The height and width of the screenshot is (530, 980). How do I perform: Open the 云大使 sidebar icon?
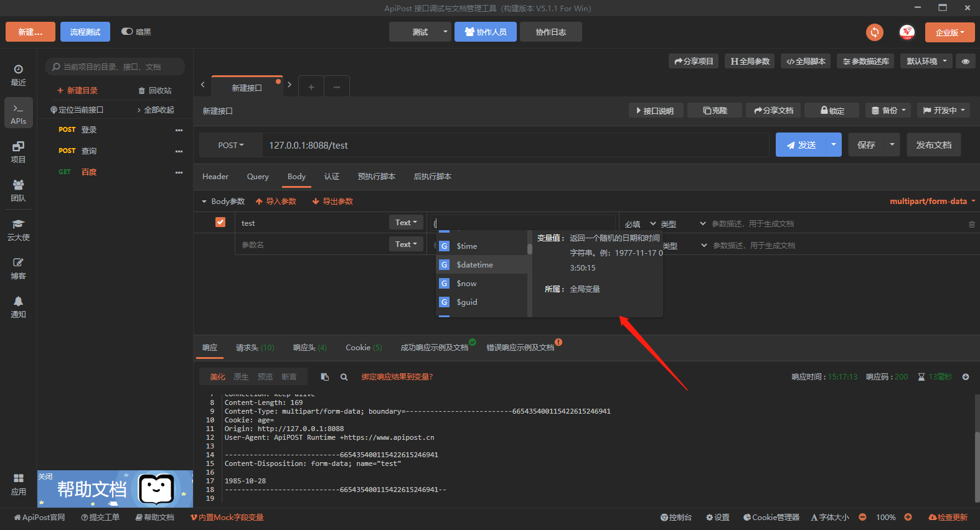(x=18, y=230)
